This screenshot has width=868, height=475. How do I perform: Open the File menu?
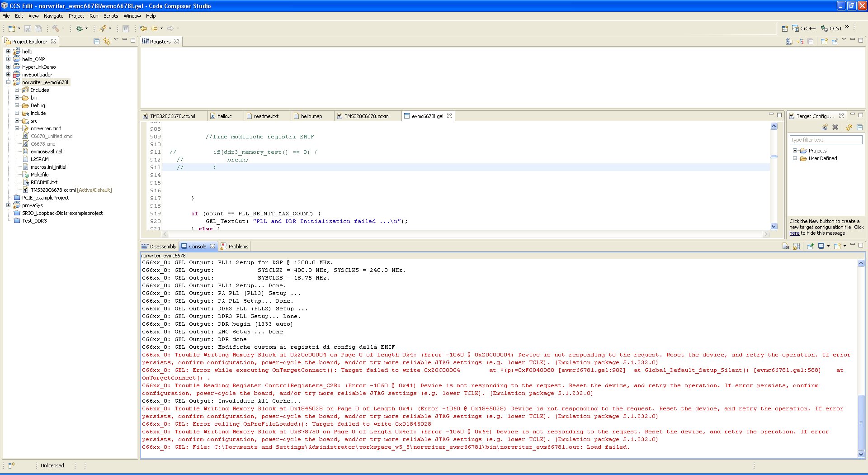6,16
